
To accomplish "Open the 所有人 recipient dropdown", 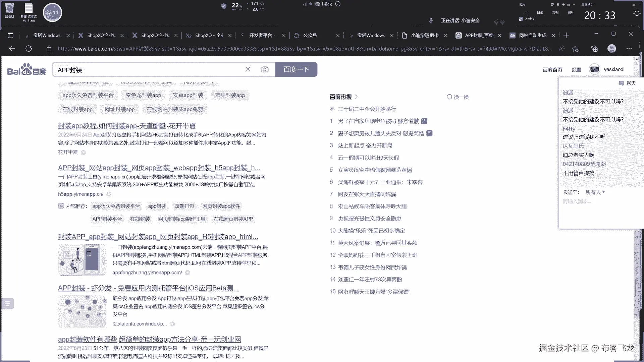I will point(595,192).
